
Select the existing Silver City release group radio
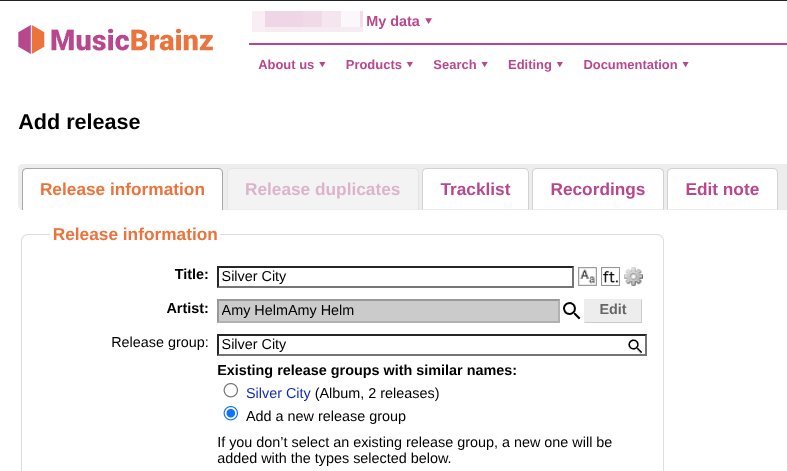pyautogui.click(x=231, y=391)
